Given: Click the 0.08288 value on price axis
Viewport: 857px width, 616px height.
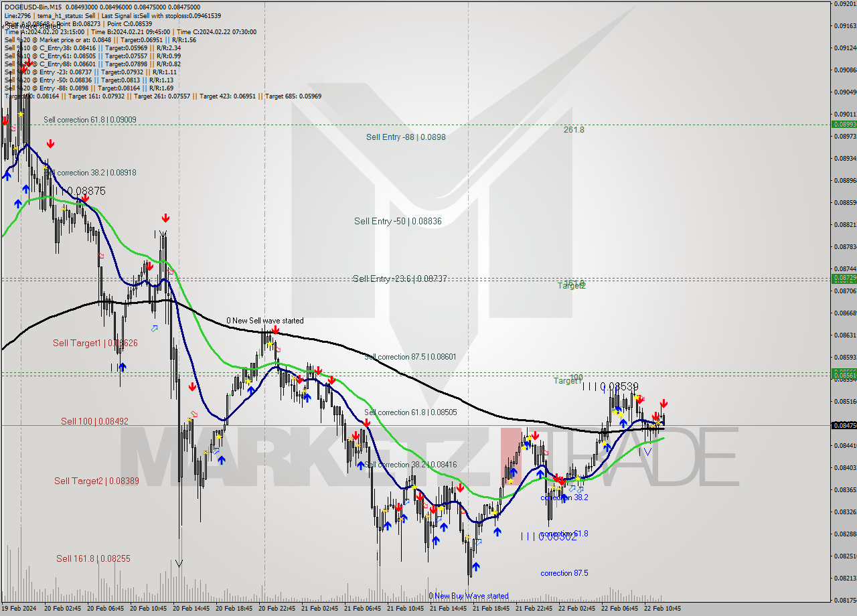Looking at the screenshot, I should click(x=845, y=534).
